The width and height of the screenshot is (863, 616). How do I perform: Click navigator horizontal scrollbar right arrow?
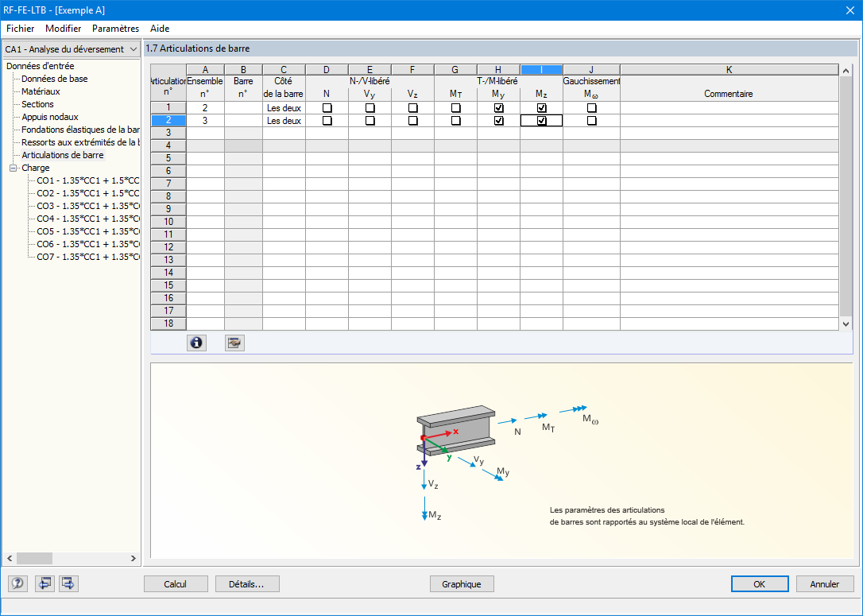pos(134,558)
